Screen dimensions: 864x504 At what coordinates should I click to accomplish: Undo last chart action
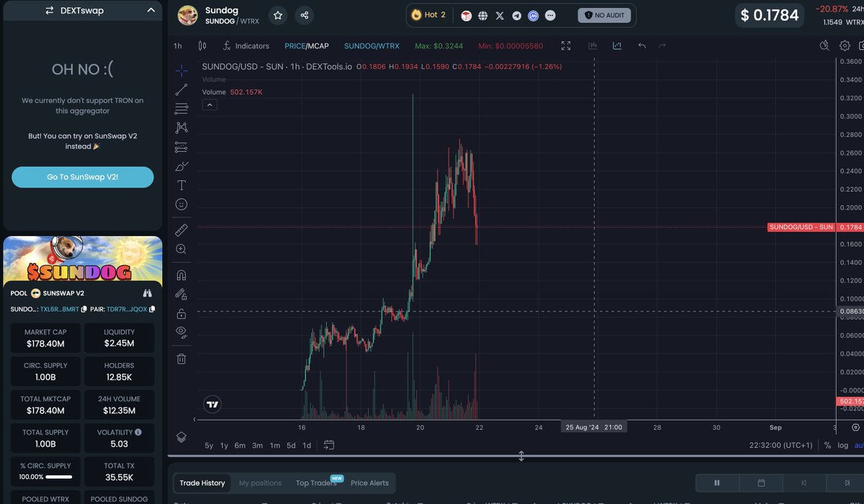click(x=642, y=45)
